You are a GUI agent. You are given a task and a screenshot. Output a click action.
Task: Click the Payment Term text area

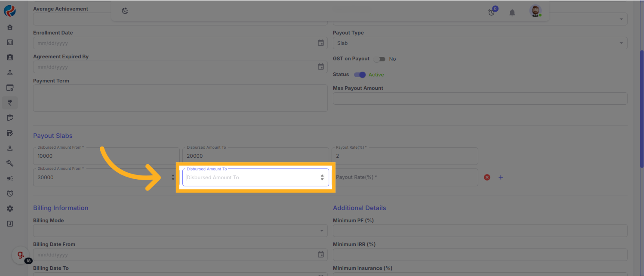pos(180,98)
